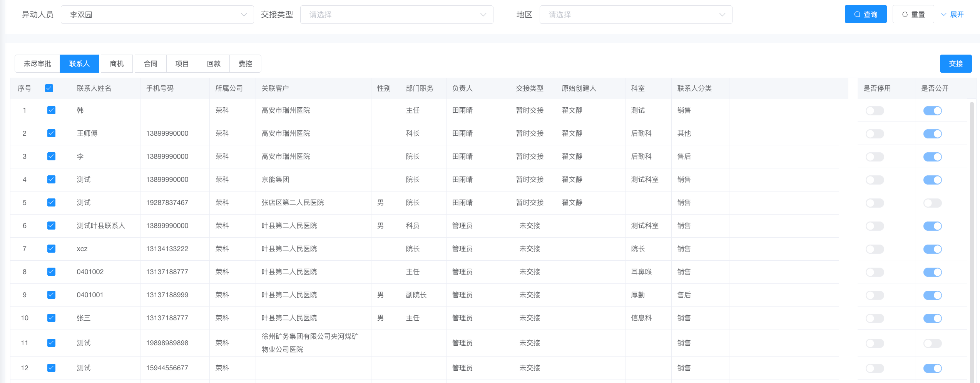Screen dimensions: 980x383
Task: Toggle 是否停用 switch for row 1 韩
Action: click(x=875, y=111)
